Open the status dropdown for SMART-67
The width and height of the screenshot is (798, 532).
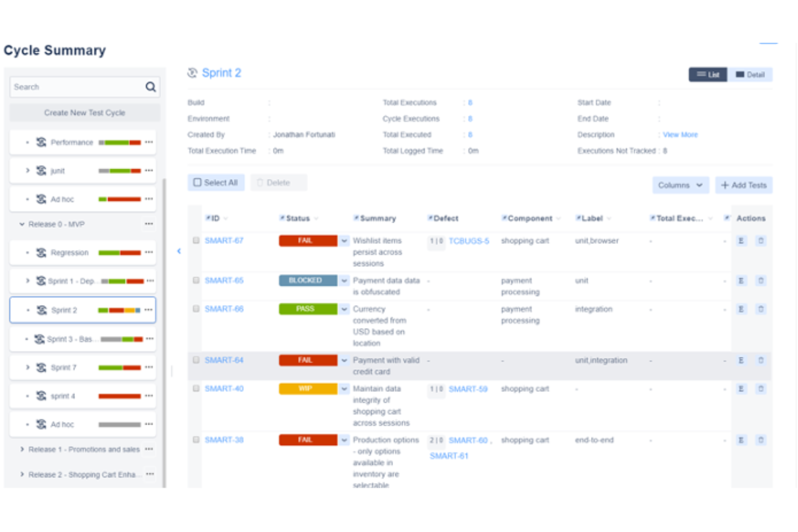click(x=344, y=240)
